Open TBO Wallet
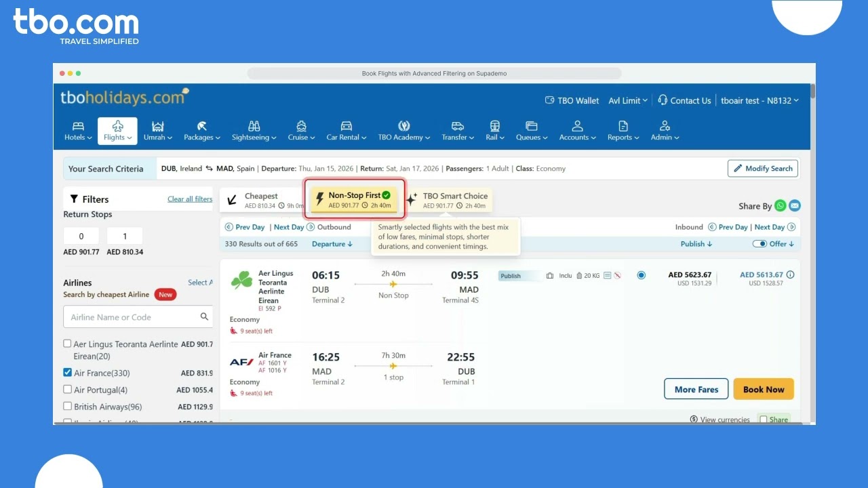Viewport: 868px width, 488px height. [x=572, y=100]
